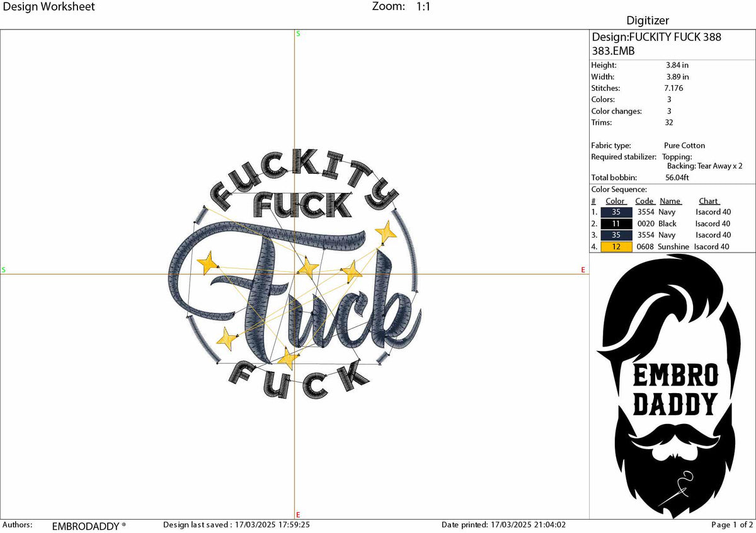The image size is (756, 533).
Task: Click the 'Color Sequence:' heading
Action: [x=619, y=189]
